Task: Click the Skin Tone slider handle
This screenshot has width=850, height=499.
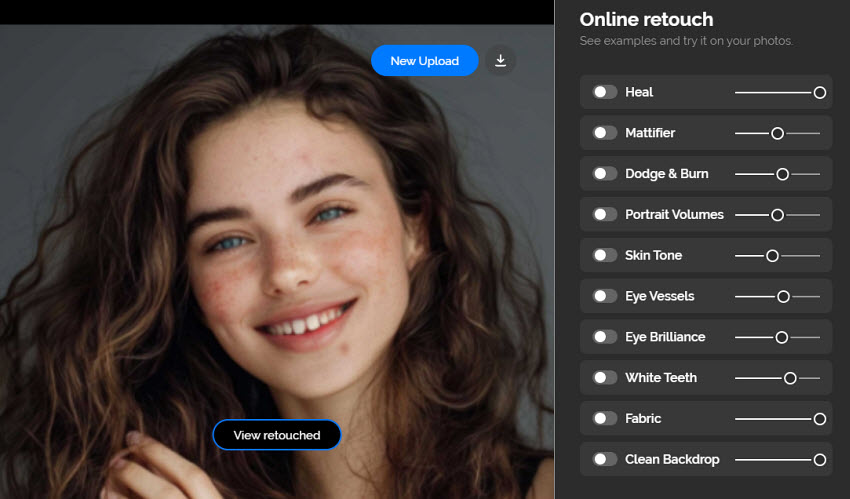Action: pos(772,256)
